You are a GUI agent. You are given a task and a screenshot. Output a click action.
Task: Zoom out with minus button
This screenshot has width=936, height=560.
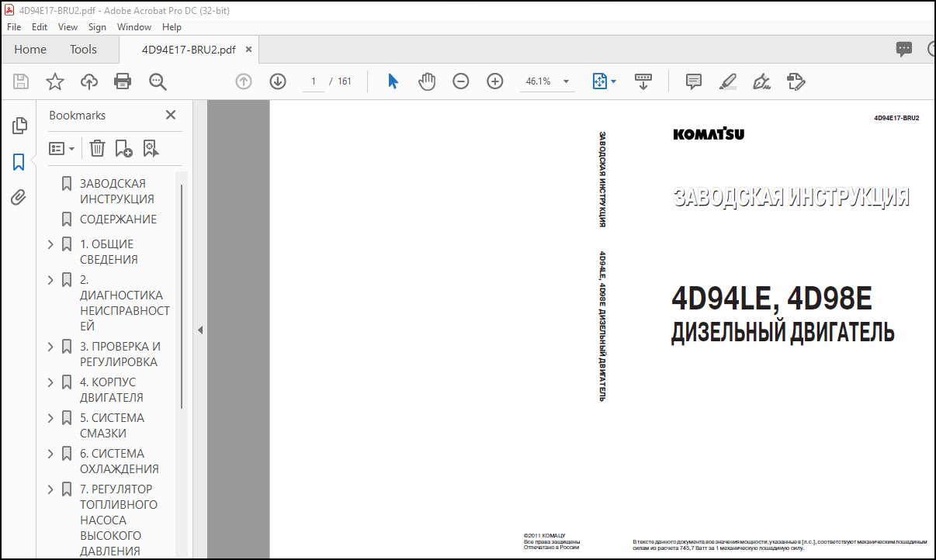click(x=461, y=81)
